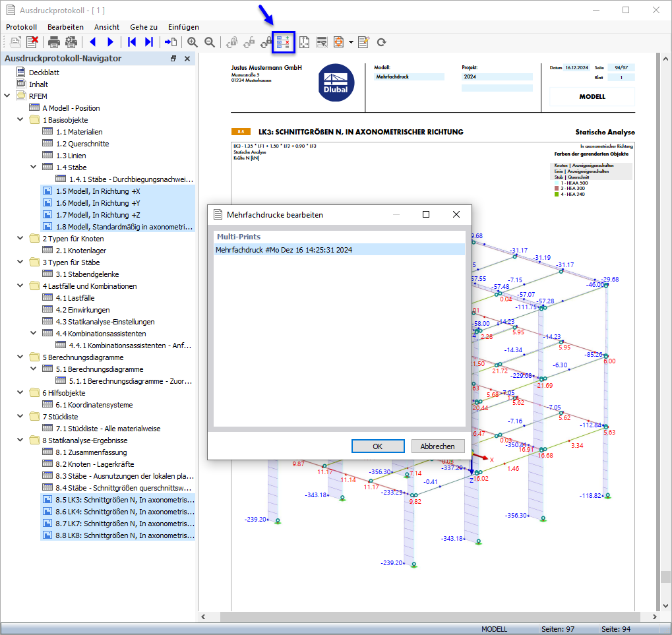Collapse 8 Statikanalyse-Ergebnisse folder

pyautogui.click(x=20, y=440)
